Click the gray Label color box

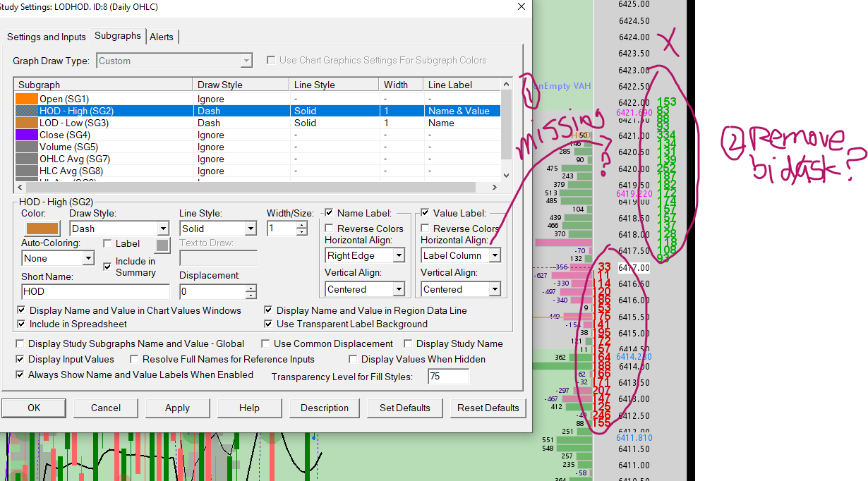coord(162,245)
